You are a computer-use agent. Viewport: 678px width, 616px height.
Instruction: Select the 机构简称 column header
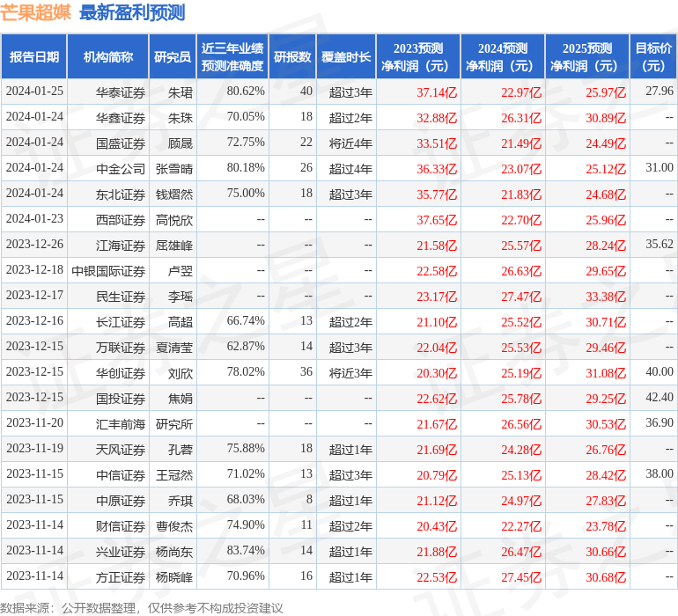[108, 57]
